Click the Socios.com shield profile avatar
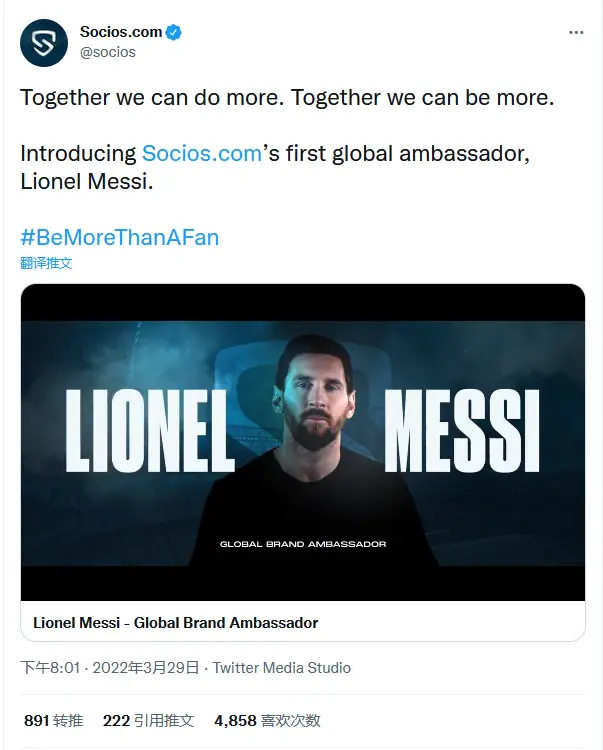This screenshot has height=750, width=603. coord(44,43)
